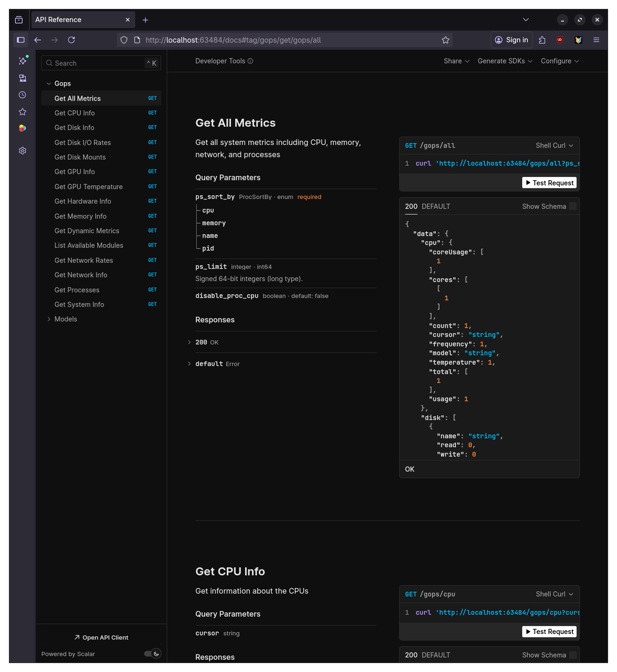Toggle the browser sidebar panel icon
Image resolution: width=617 pixels, height=672 pixels.
click(x=21, y=40)
